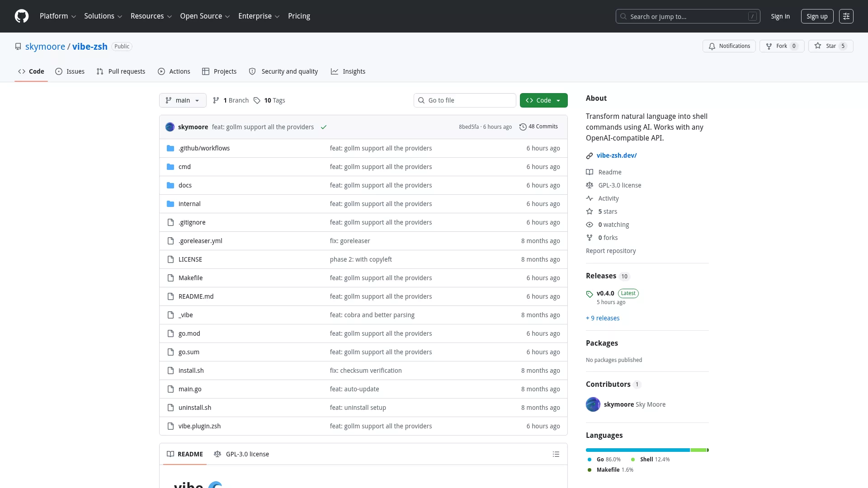The width and height of the screenshot is (868, 488).
Task: Switch to the Actions tab
Action: click(x=174, y=71)
